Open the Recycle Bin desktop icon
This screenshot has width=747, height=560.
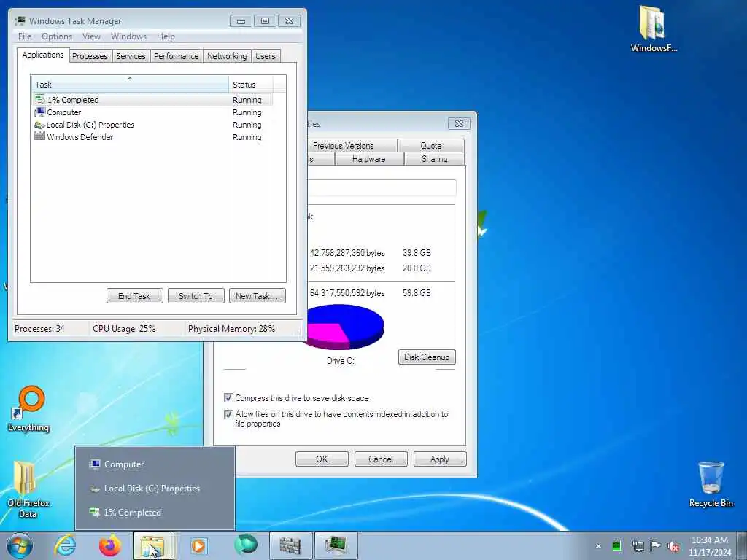click(x=711, y=485)
